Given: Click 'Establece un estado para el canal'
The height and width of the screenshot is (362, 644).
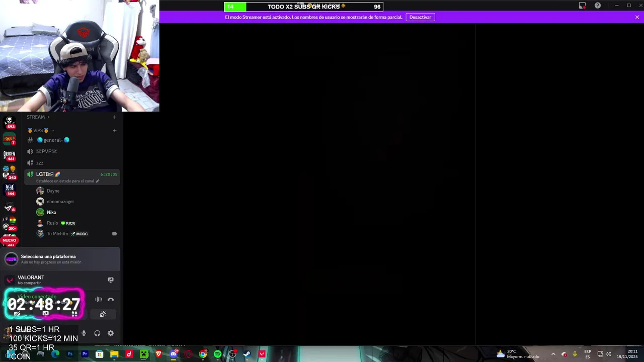Looking at the screenshot, I should pos(65,181).
